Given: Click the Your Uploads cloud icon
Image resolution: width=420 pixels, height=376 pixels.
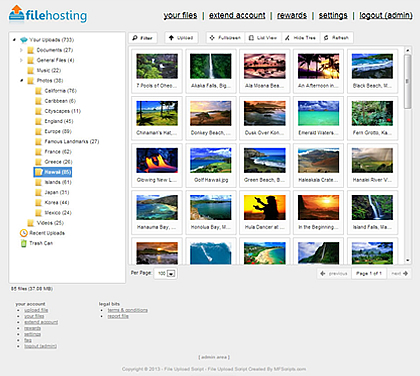Looking at the screenshot, I should coord(24,40).
